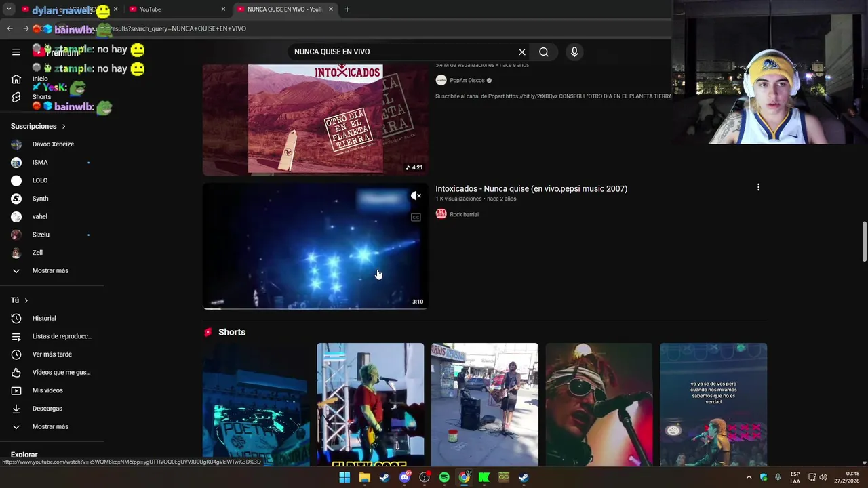
Task: Expand the Suscripciones section chevron
Action: [64, 126]
